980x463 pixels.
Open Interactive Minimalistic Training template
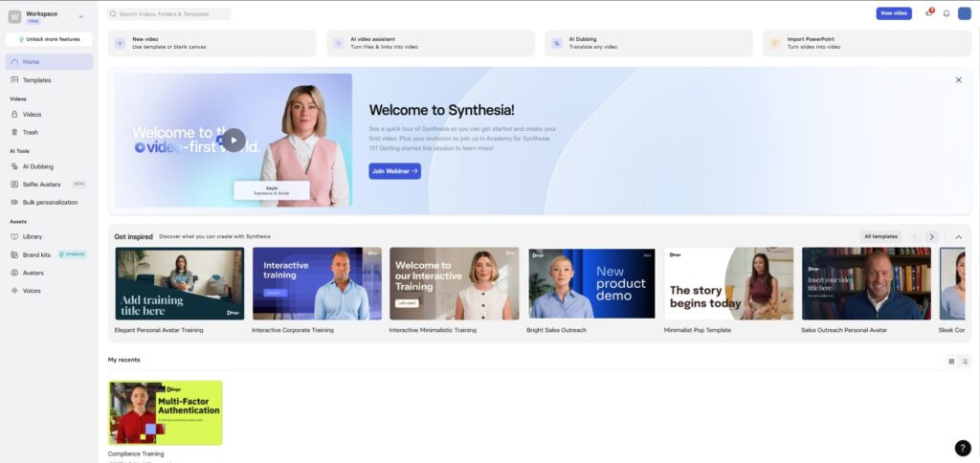(455, 284)
